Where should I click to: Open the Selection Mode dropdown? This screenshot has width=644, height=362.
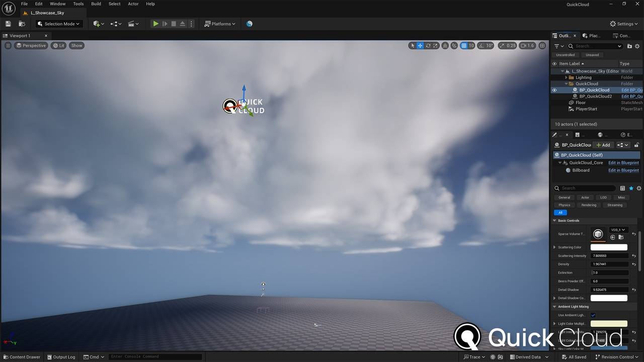point(58,24)
